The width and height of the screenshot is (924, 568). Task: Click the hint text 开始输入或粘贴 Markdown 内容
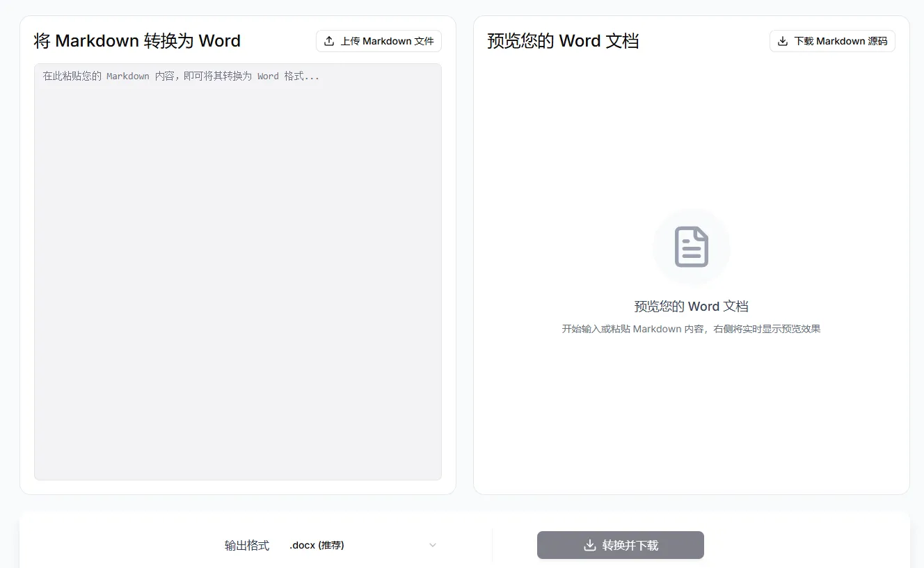[691, 329]
